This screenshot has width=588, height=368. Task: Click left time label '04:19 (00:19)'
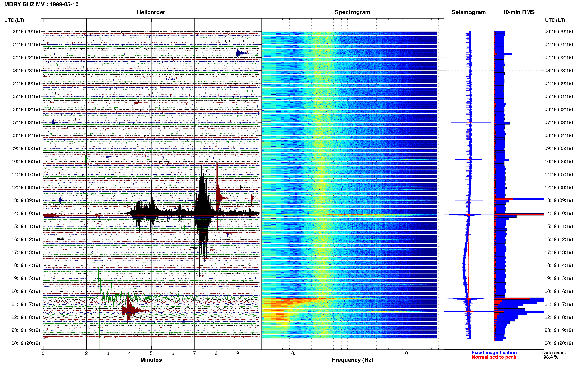coord(26,83)
